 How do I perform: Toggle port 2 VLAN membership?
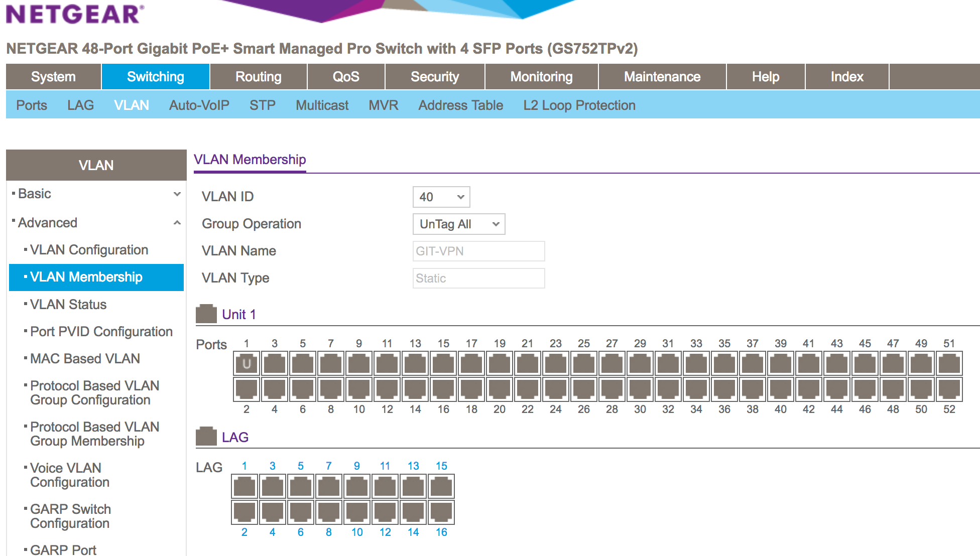(x=247, y=389)
